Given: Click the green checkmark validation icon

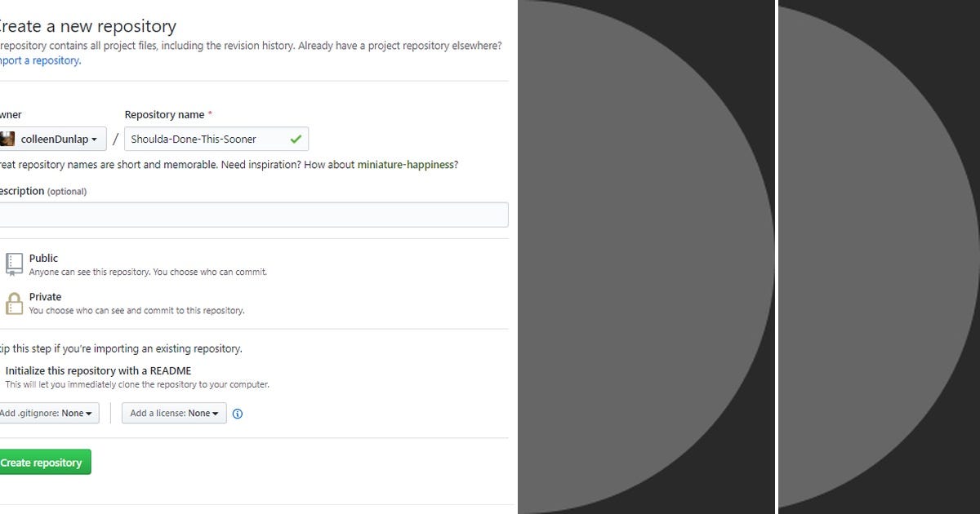Looking at the screenshot, I should [x=295, y=139].
